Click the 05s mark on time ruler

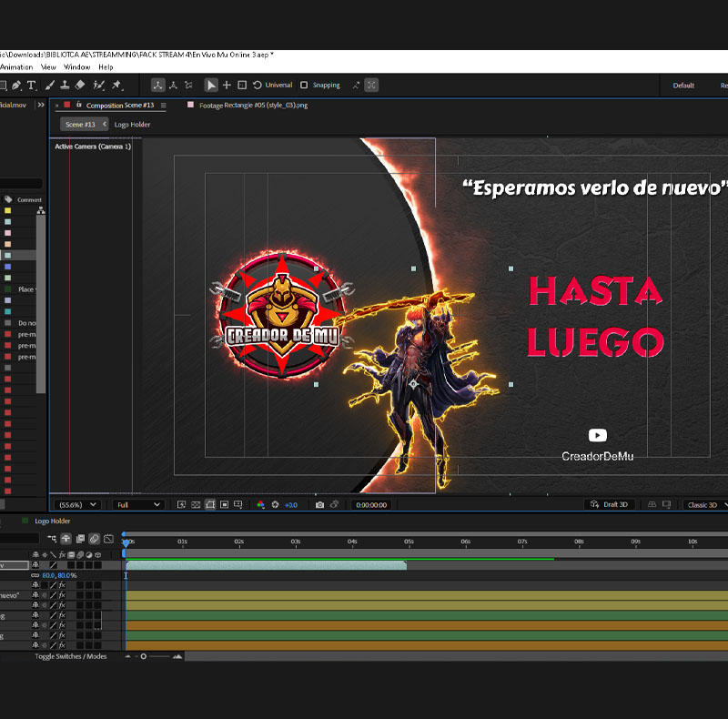pos(409,542)
